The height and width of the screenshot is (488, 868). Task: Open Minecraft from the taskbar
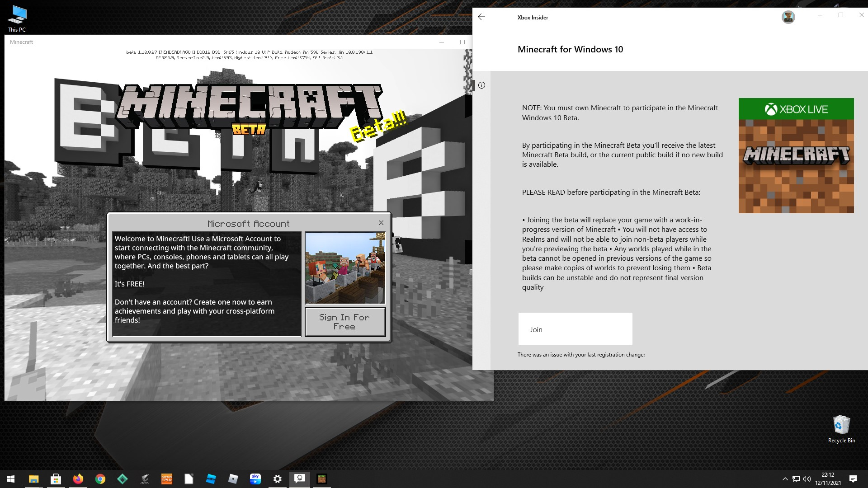point(321,479)
